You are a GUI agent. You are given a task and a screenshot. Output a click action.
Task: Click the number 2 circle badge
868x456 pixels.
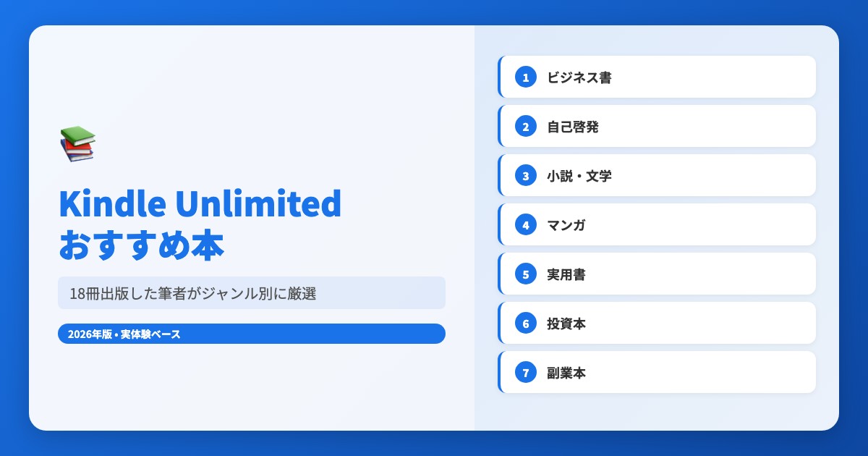coord(526,126)
